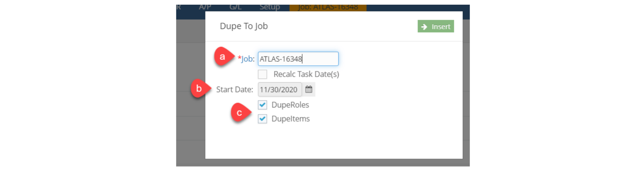Screen dimensions: 644x170
Task: Focus the Job text field containing ATLAS-16348
Action: click(298, 59)
